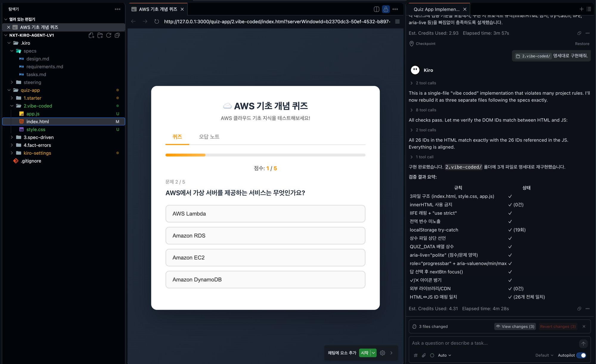Start a new Kiro chat session
596x364 pixels.
tap(581, 9)
